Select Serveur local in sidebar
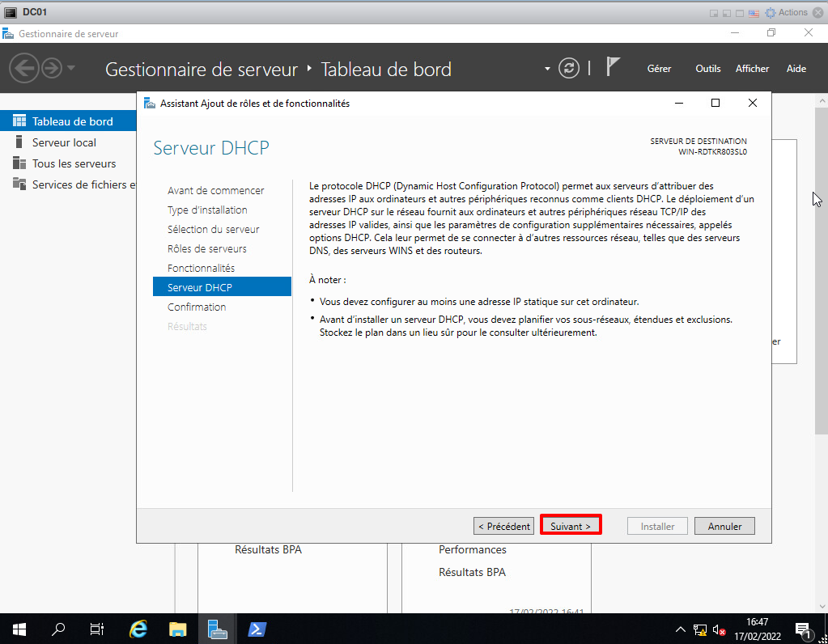This screenshot has height=644, width=828. click(x=64, y=142)
